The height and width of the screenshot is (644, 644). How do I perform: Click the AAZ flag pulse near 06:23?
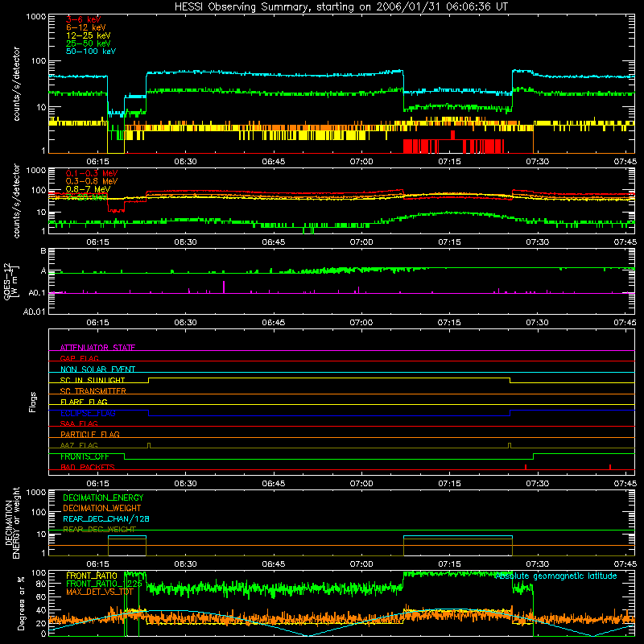click(x=149, y=445)
